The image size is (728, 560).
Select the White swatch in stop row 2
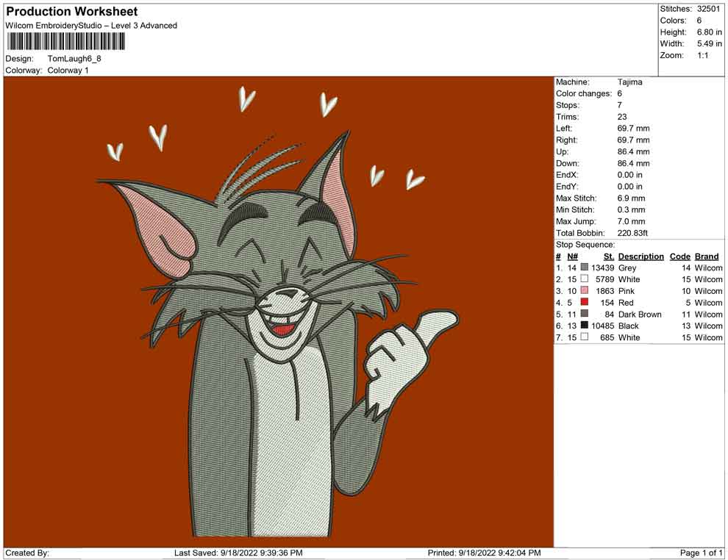click(x=585, y=280)
